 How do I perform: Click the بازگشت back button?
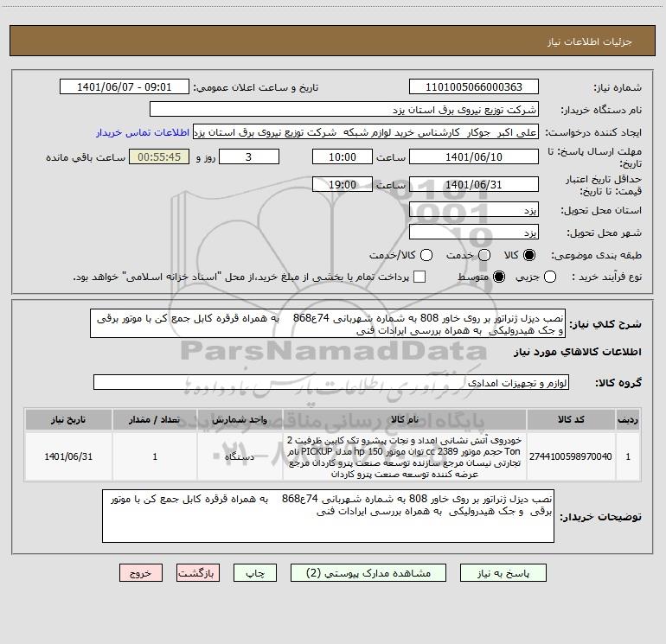[x=198, y=573]
